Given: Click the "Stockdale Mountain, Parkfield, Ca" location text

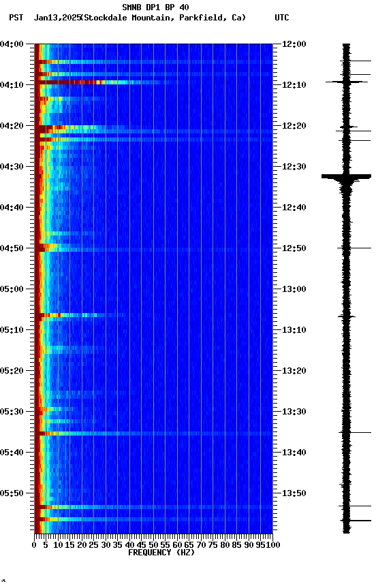Looking at the screenshot, I should pyautogui.click(x=163, y=18).
